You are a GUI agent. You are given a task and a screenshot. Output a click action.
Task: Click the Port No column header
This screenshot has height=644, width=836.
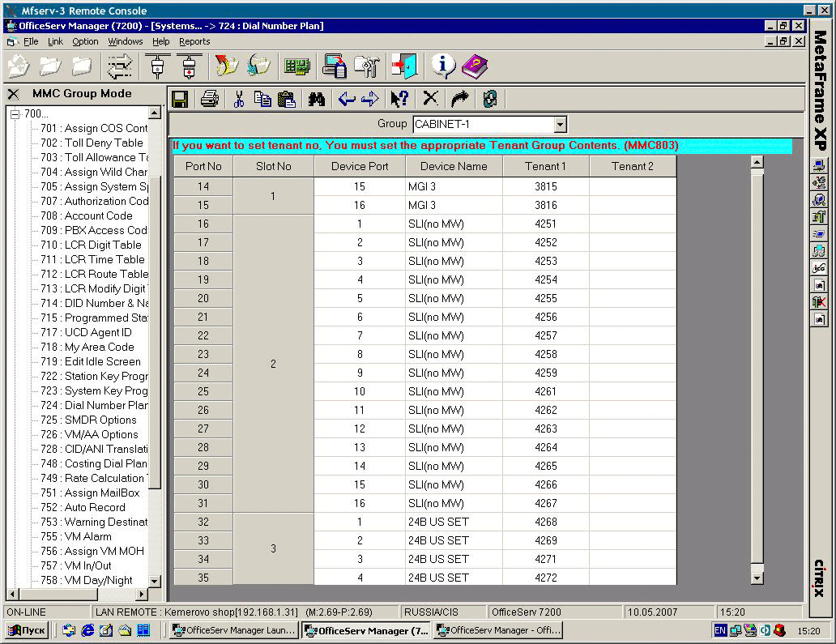(x=203, y=166)
